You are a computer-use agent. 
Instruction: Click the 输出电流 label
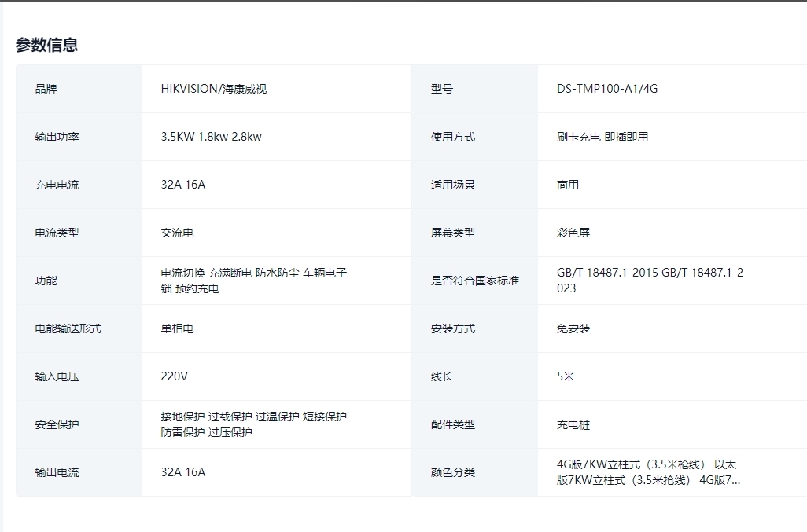point(57,472)
